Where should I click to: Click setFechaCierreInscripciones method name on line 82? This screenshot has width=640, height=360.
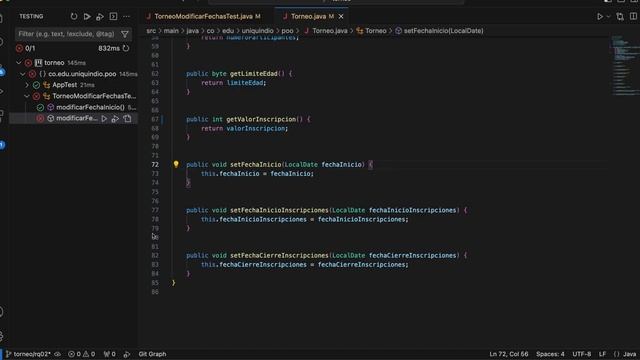[279, 256]
